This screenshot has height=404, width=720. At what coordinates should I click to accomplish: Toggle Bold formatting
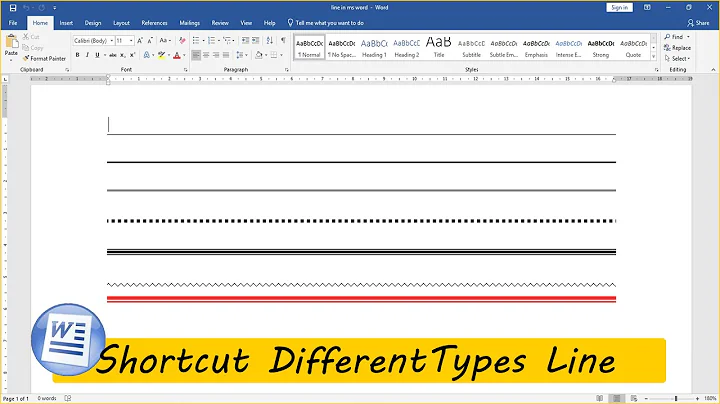77,55
